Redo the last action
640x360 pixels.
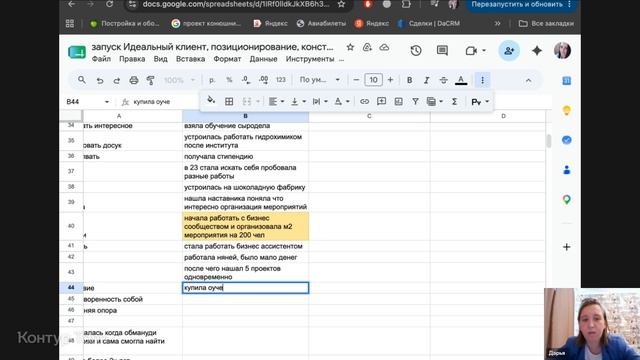117,80
